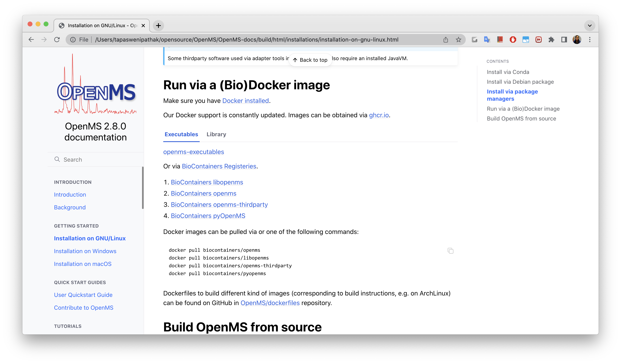Reload the page
Image resolution: width=621 pixels, height=364 pixels.
click(x=57, y=40)
